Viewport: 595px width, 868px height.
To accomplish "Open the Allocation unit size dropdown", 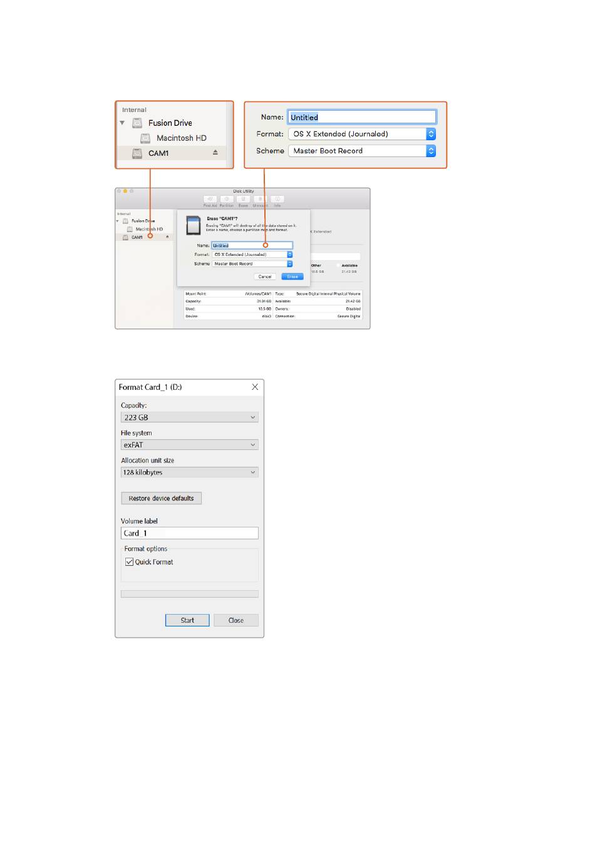I will tap(189, 472).
